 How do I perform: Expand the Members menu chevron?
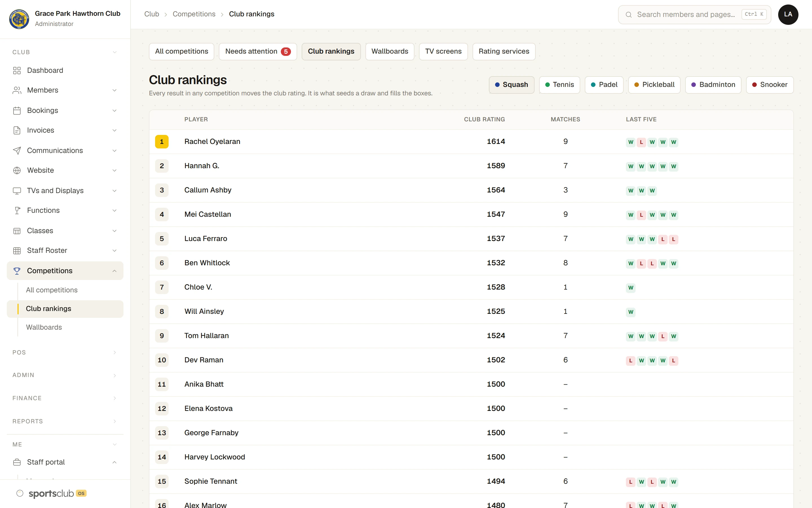coord(114,90)
